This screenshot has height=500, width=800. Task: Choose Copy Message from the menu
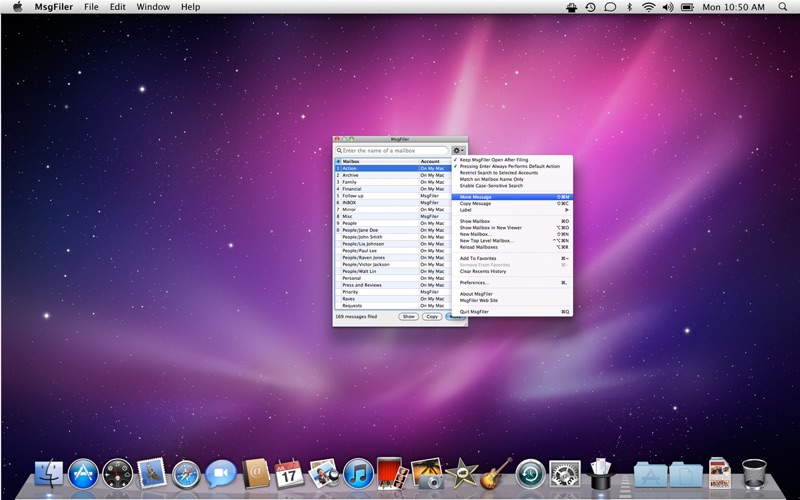coord(512,204)
